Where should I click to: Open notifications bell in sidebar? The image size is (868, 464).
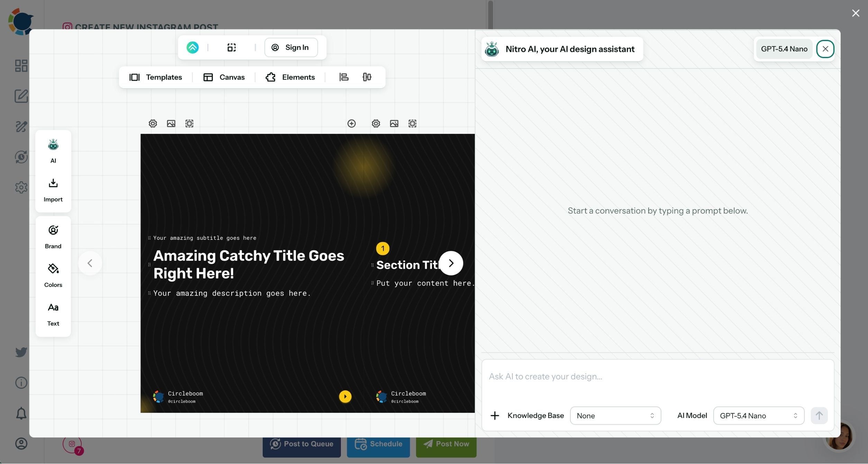[21, 413]
